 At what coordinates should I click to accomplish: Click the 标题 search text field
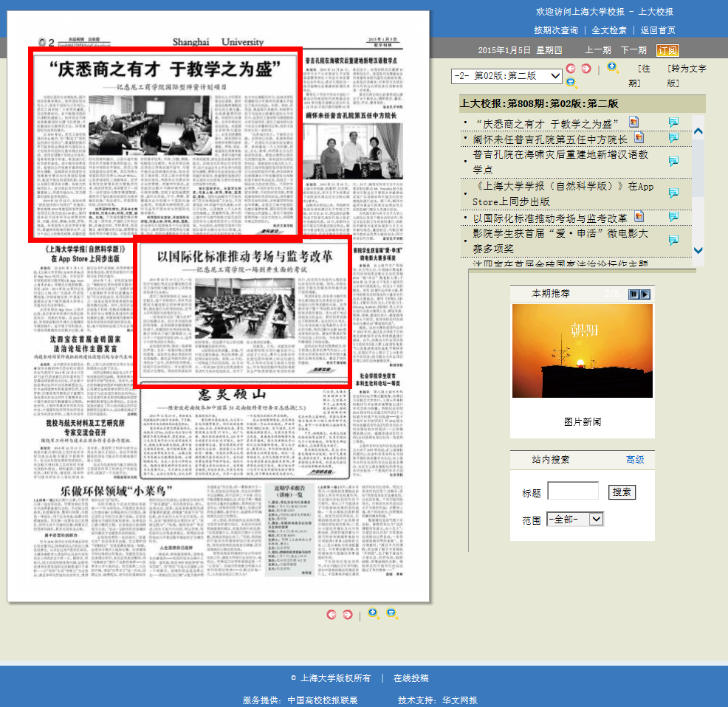coord(572,492)
